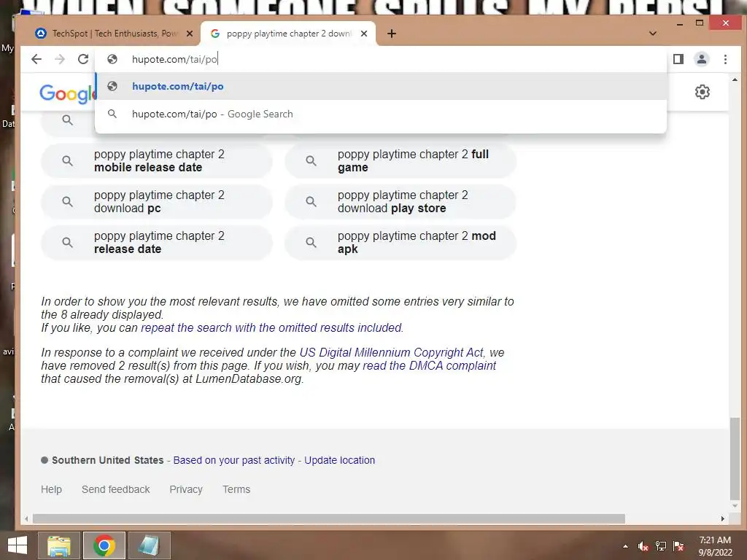The height and width of the screenshot is (560, 747).
Task: Click the address bar URL field
Action: point(381,59)
